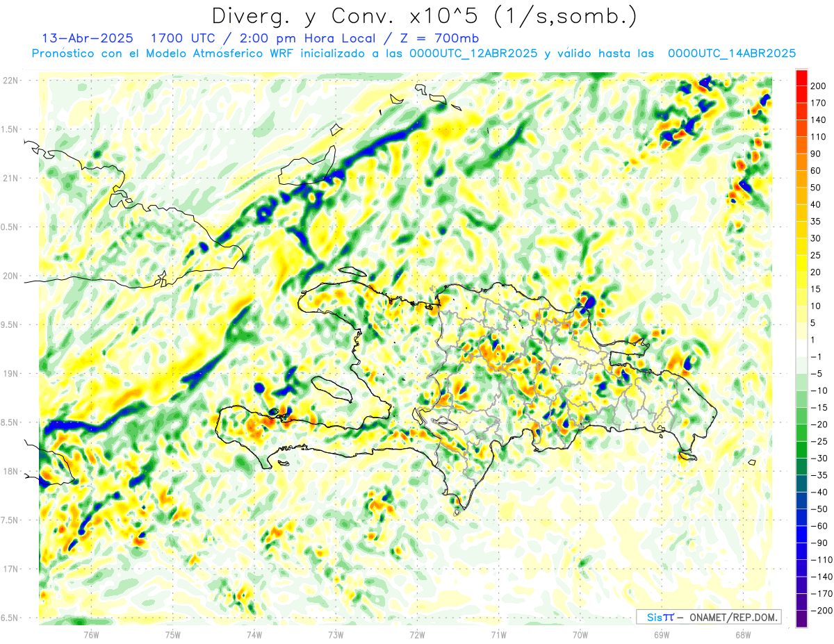Pick the green swatch between -25 and -30

[x=801, y=449]
